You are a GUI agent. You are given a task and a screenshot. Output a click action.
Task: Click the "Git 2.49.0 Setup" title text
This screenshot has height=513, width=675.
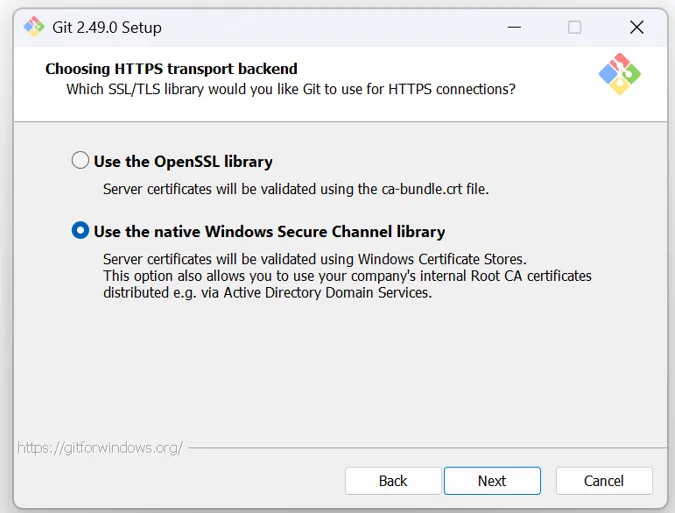coord(107,27)
